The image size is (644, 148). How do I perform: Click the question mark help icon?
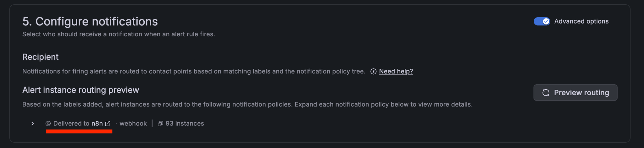click(x=373, y=71)
